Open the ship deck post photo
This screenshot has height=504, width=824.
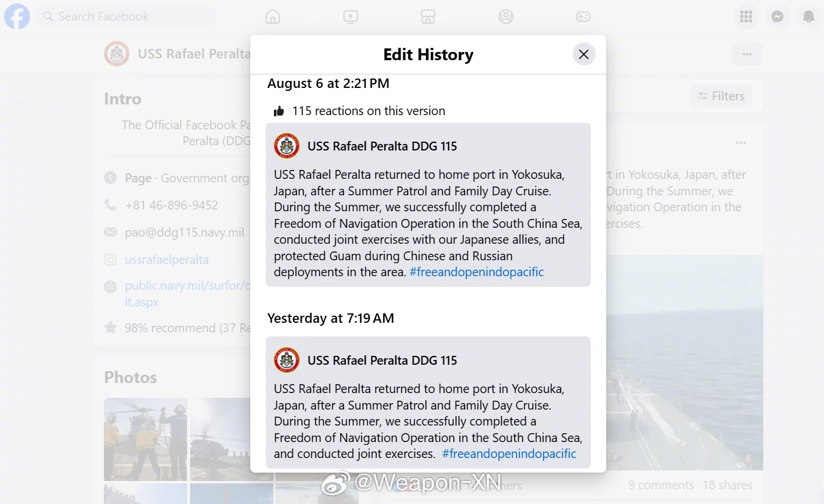[685, 362]
